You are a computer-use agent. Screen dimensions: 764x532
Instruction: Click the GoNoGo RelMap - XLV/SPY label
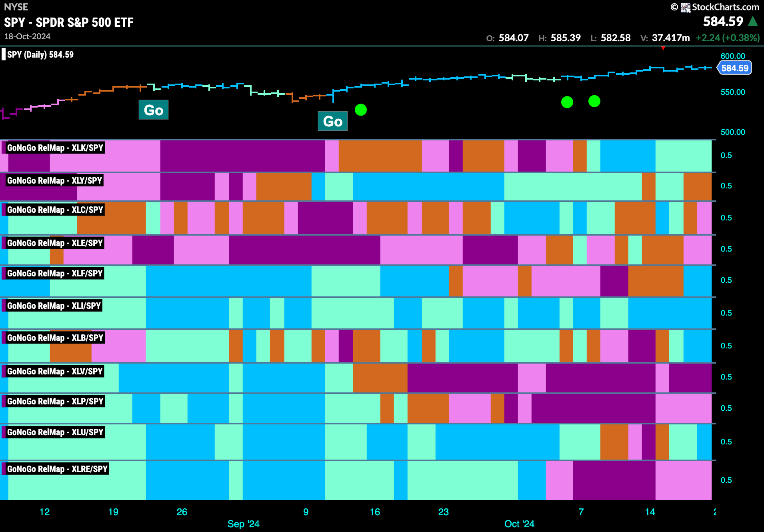click(x=55, y=371)
